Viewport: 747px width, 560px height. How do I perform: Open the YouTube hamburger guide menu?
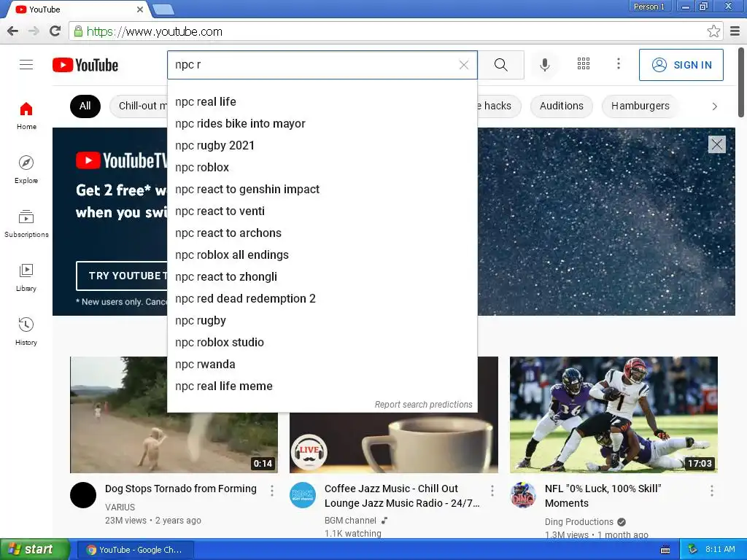(x=26, y=65)
